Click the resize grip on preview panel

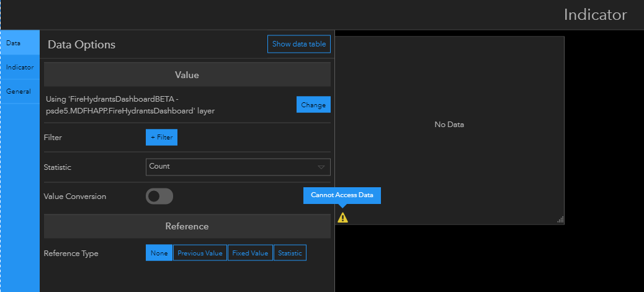point(560,219)
